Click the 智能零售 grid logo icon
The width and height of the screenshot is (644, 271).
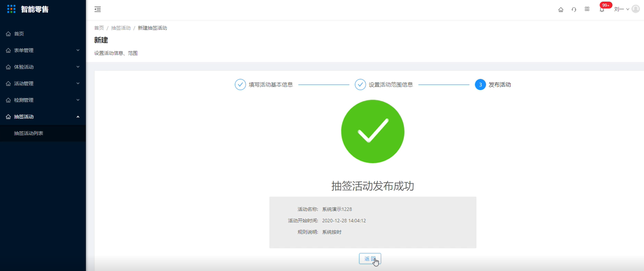[11, 9]
